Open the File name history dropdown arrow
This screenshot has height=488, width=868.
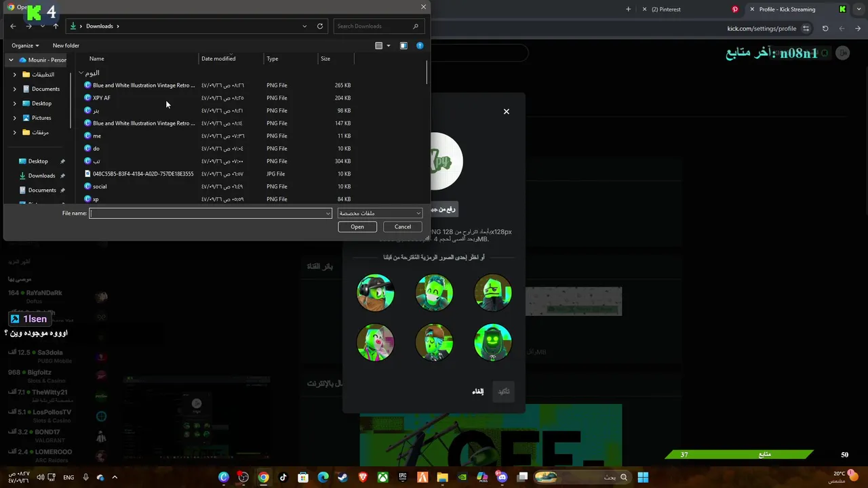[x=328, y=213]
